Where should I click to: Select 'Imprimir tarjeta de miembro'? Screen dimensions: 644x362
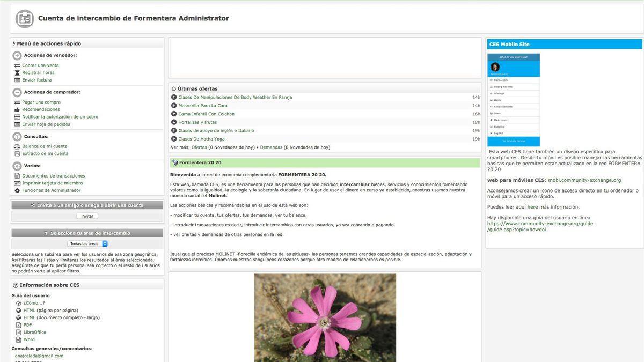(52, 183)
